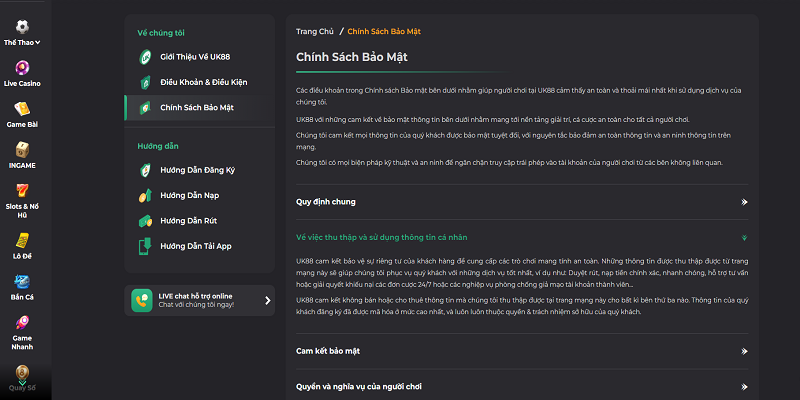Click the Trang Chủ breadcrumb link
Viewport: 800px width, 400px height.
(313, 32)
